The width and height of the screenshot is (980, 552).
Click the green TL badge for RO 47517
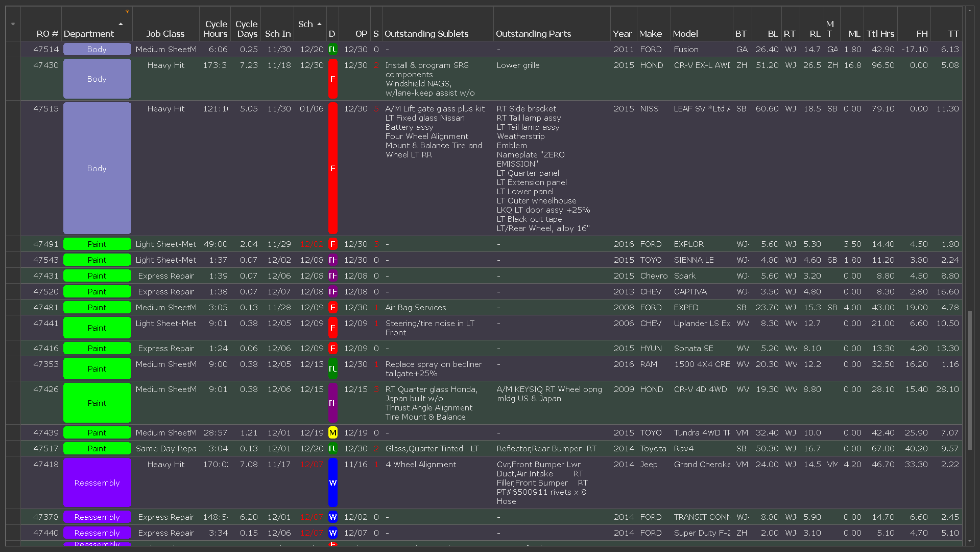tap(332, 449)
